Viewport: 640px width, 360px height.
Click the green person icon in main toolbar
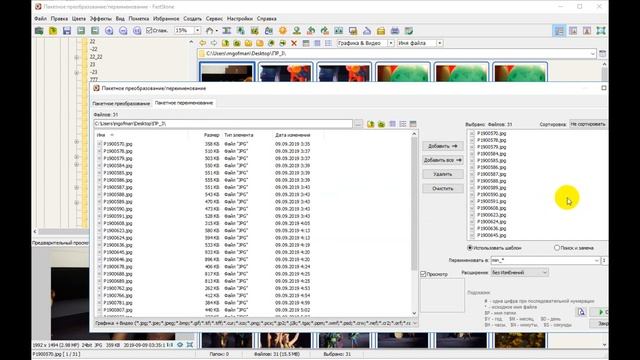click(x=297, y=31)
